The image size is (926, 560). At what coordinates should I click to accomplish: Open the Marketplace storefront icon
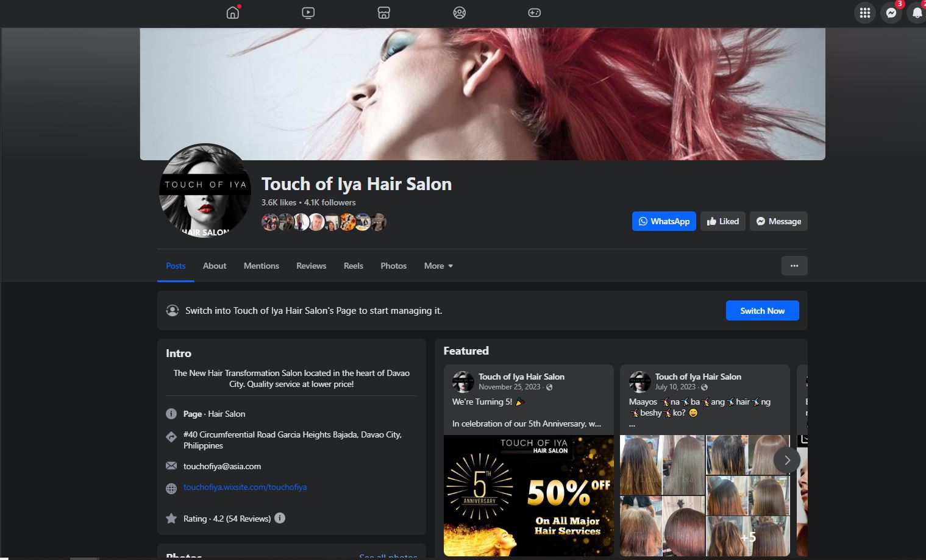384,12
